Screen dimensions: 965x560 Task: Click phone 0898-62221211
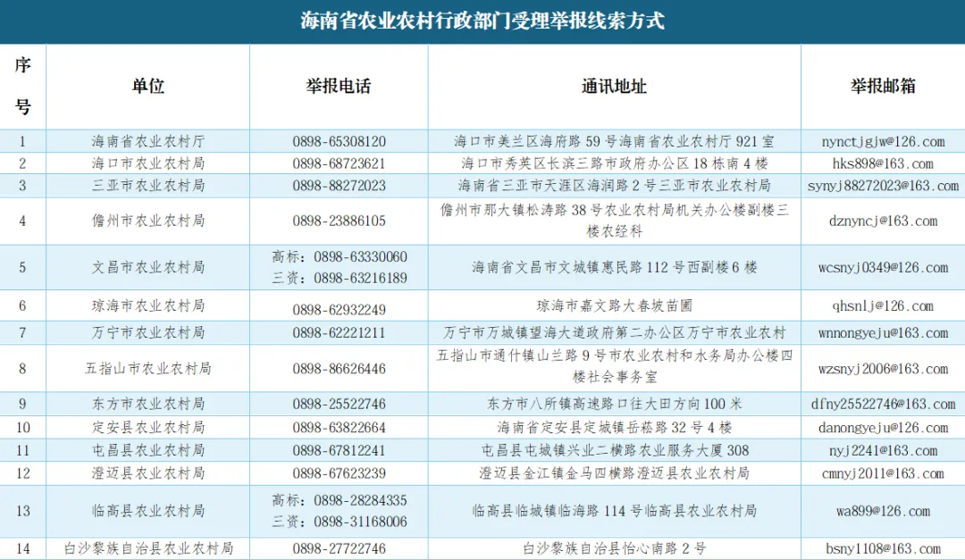(x=340, y=333)
